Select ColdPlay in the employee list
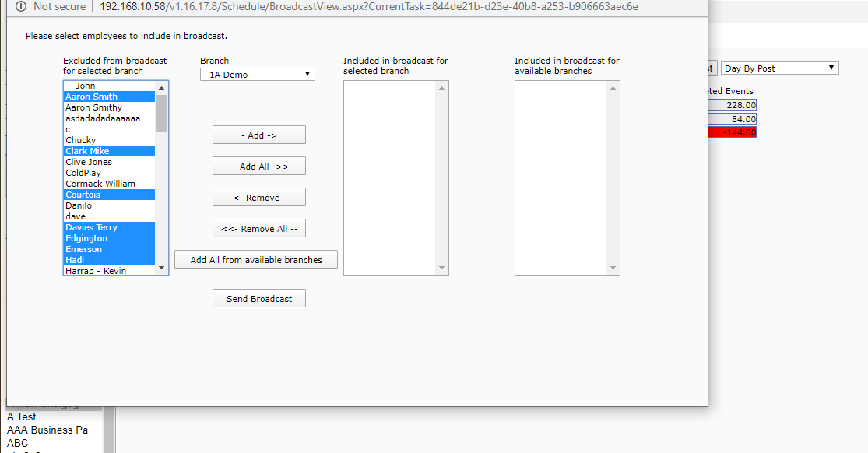Viewport: 868px width, 453px height. pyautogui.click(x=83, y=173)
